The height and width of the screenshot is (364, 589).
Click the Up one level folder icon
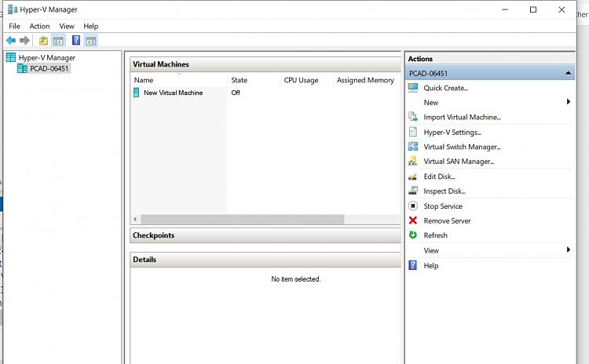(x=43, y=41)
